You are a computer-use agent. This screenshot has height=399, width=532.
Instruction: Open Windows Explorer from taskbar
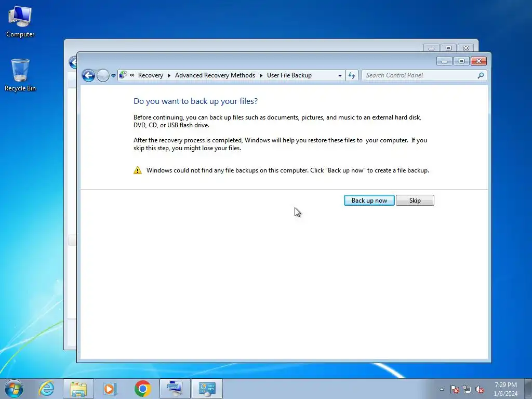(x=78, y=389)
